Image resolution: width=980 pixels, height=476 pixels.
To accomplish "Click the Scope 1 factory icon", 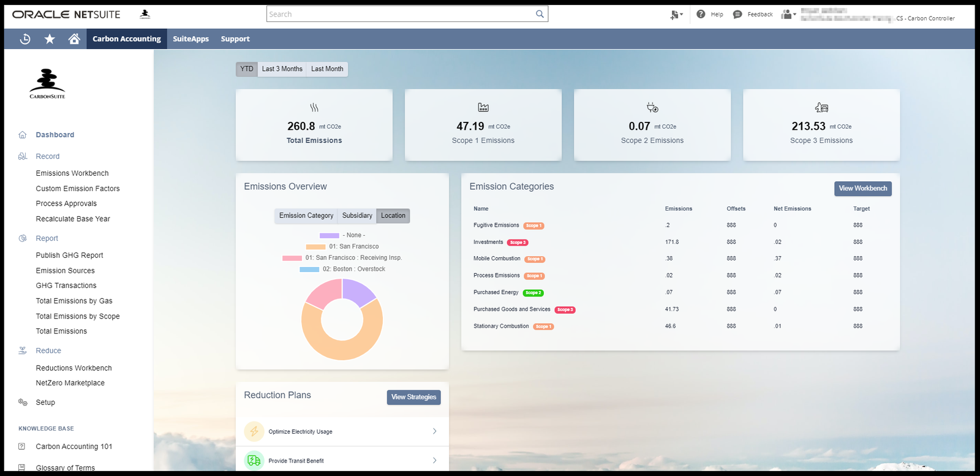I will coord(483,108).
